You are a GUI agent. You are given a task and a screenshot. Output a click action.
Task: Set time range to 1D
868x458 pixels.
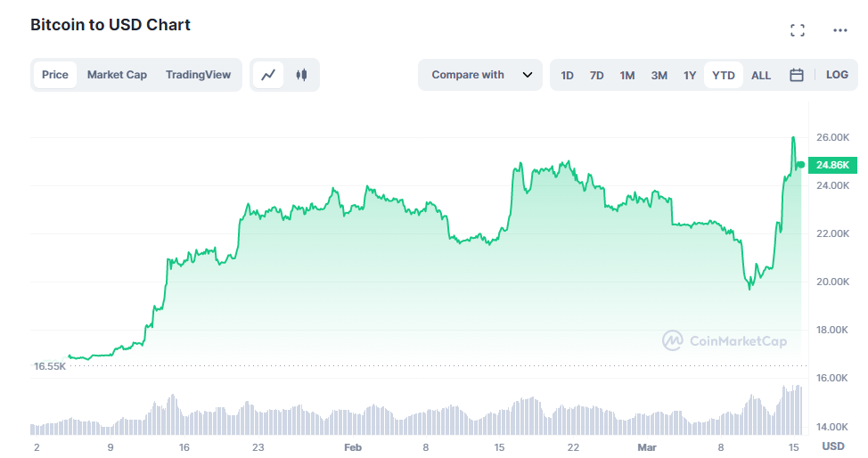567,76
